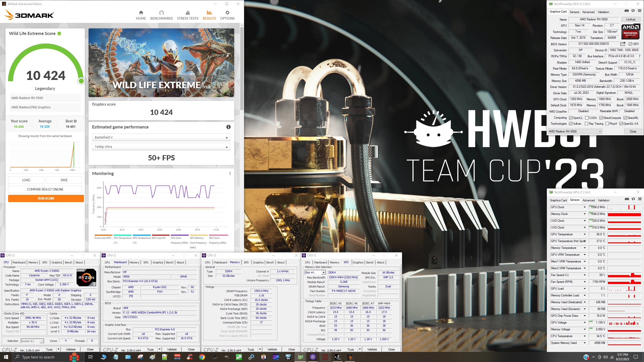Screen dimensions: 644x362
Task: Toggle the Vulkan checkbox in GPU-Z
Action: point(571,124)
